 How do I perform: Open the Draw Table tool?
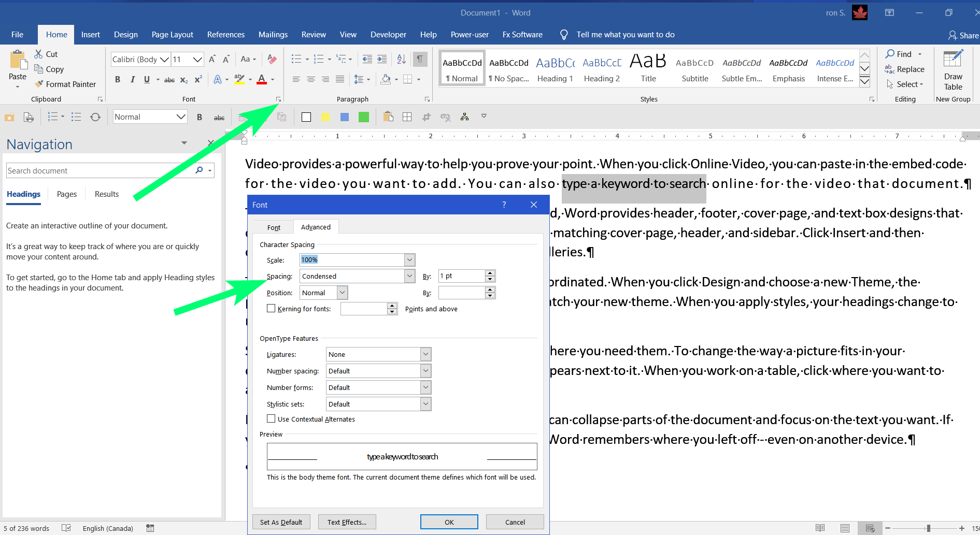tap(953, 70)
